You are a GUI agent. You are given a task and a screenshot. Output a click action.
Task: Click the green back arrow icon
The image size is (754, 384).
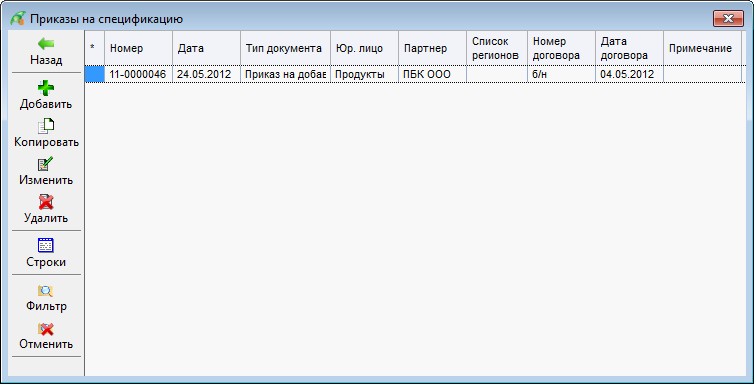46,44
